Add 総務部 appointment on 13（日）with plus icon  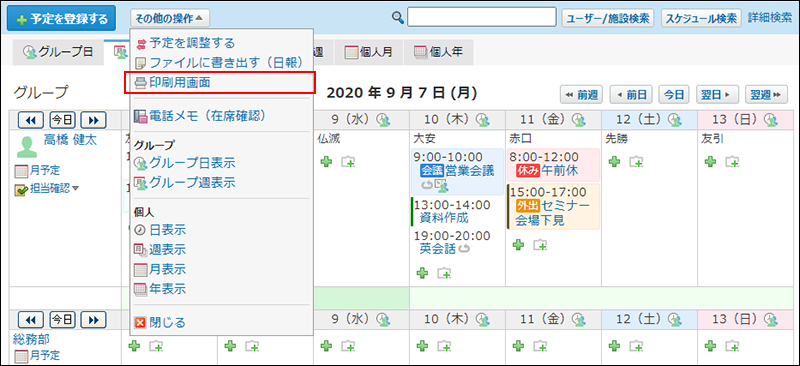coord(710,346)
